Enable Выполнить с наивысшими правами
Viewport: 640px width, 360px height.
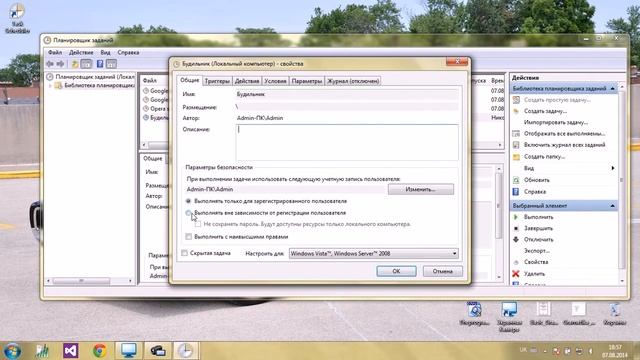(188, 237)
